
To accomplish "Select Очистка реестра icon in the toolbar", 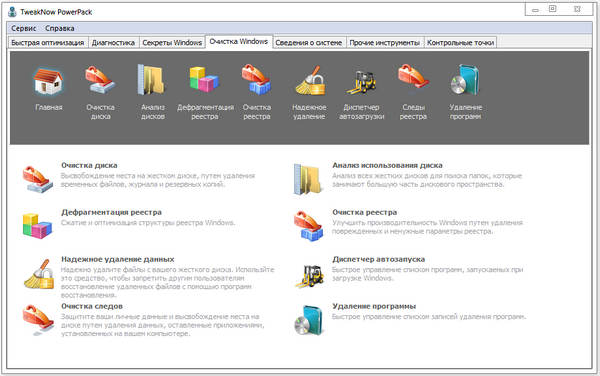I will pyautogui.click(x=256, y=80).
